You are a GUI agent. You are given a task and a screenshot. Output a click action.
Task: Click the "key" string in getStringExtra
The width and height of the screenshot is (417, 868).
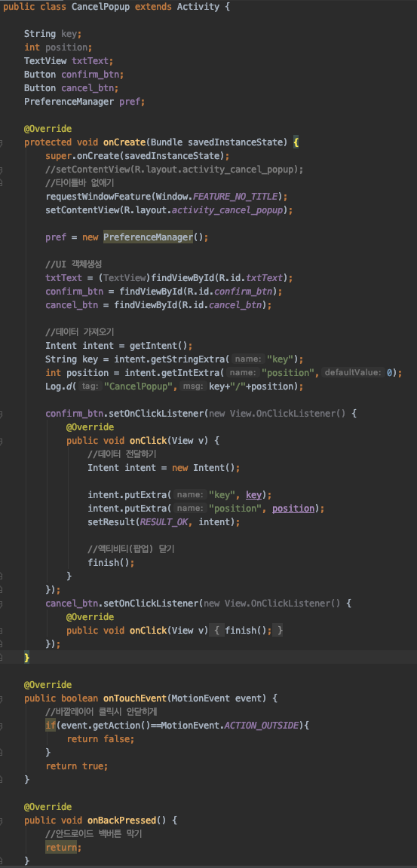tap(279, 359)
